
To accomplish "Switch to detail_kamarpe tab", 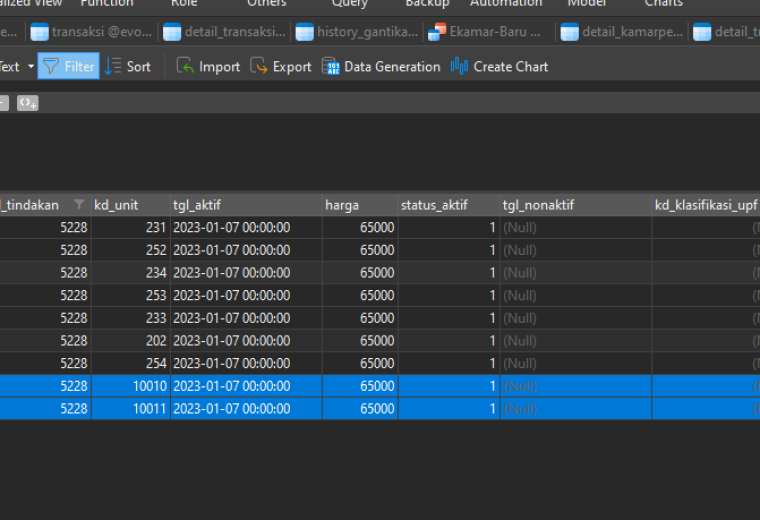I will point(622,32).
